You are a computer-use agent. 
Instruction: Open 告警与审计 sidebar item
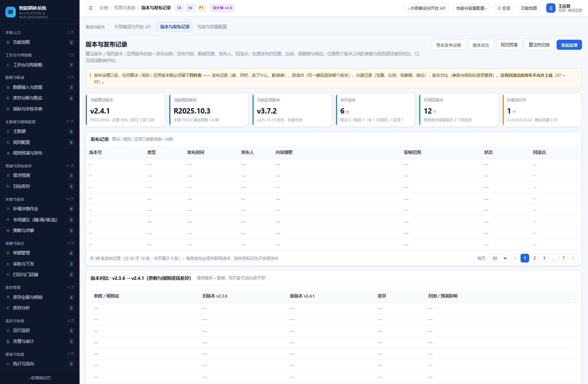tap(40, 342)
